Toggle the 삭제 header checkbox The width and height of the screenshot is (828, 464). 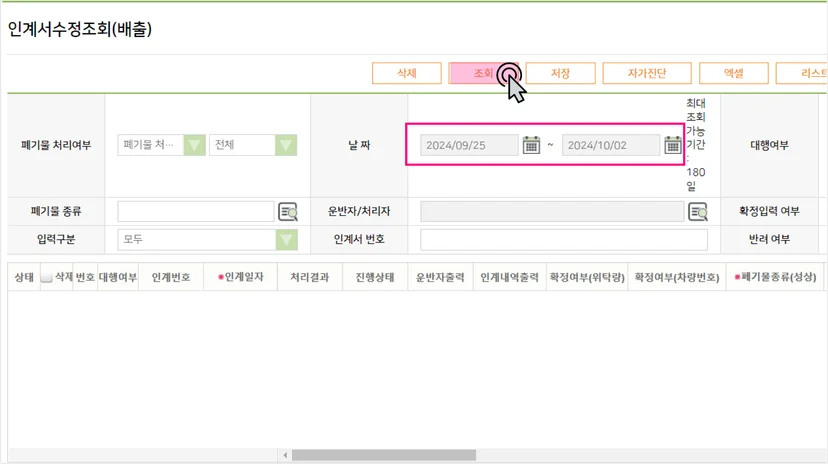46,277
